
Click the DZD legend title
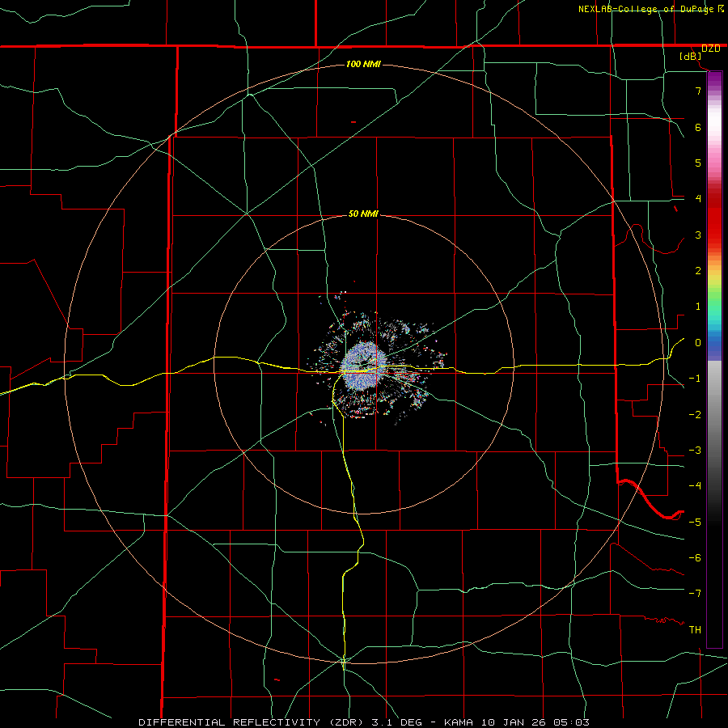pos(711,49)
